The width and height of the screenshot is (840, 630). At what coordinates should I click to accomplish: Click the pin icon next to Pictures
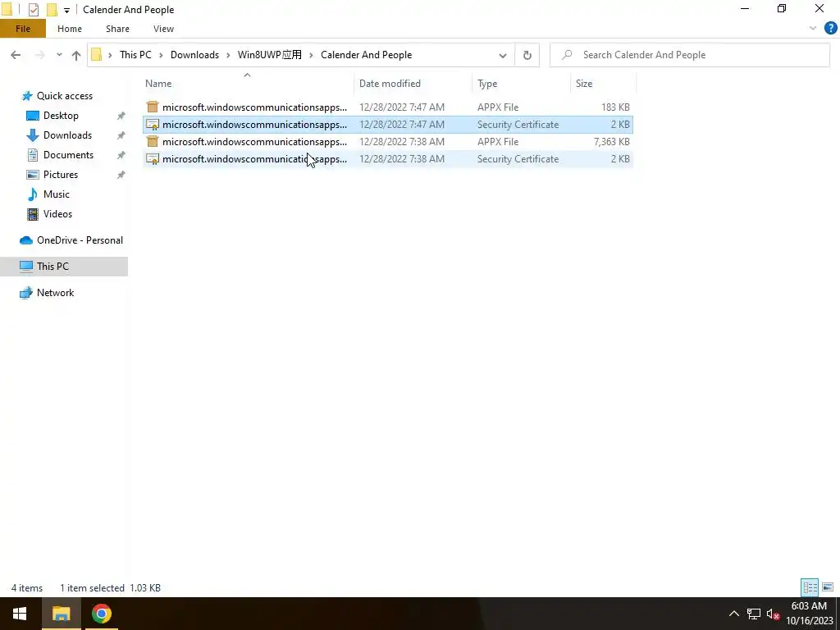point(121,175)
